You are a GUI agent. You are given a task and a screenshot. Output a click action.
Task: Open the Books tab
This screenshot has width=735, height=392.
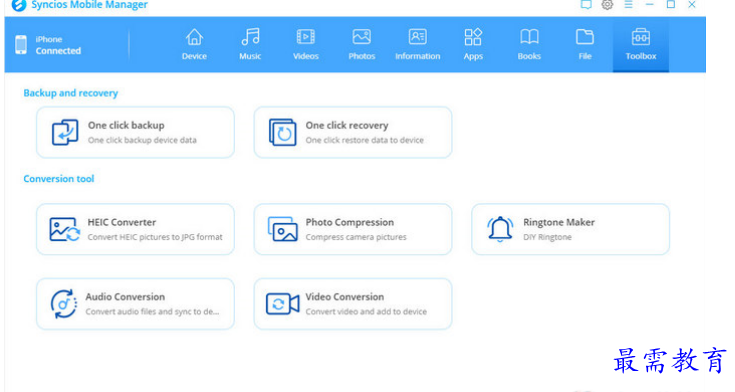(x=529, y=44)
